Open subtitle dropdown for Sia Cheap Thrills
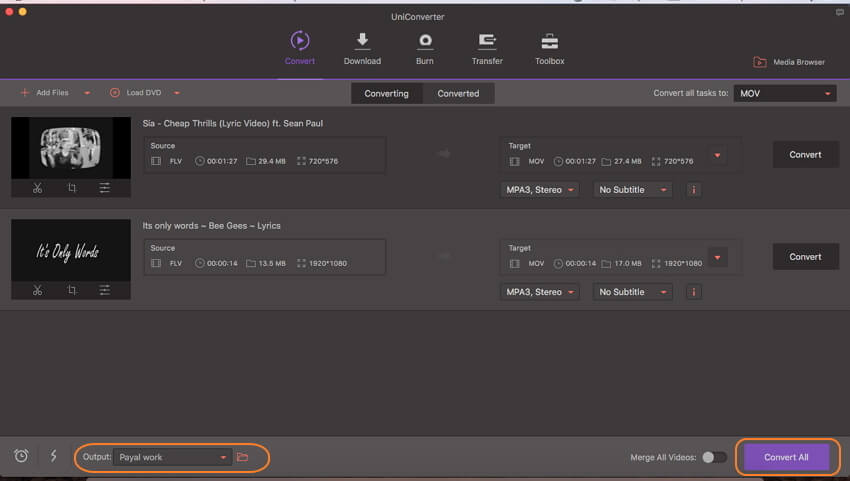This screenshot has width=850, height=481. coord(632,190)
